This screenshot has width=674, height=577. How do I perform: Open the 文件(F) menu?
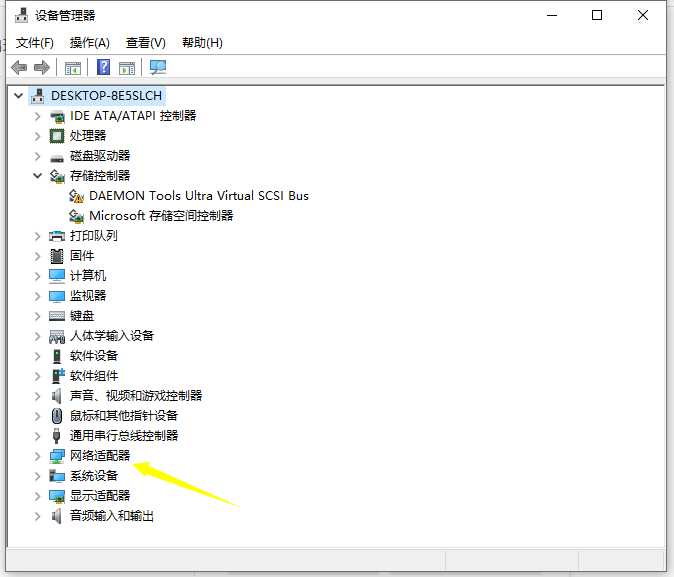tap(35, 43)
